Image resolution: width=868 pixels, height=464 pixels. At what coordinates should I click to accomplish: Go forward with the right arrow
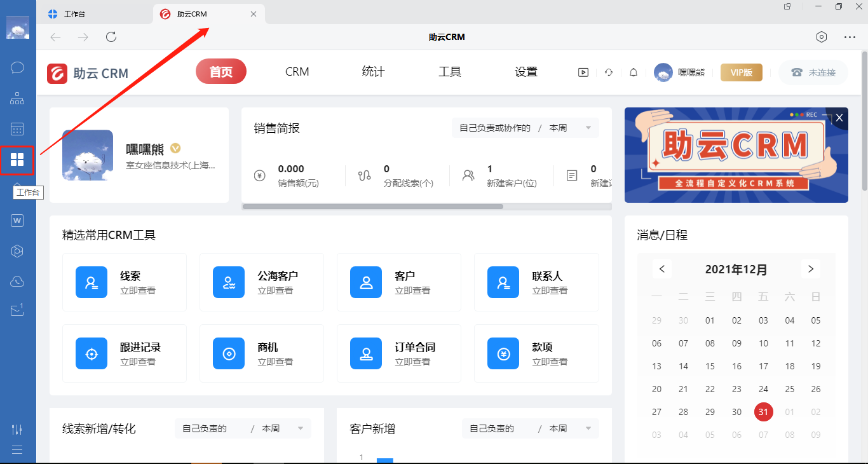pos(83,37)
